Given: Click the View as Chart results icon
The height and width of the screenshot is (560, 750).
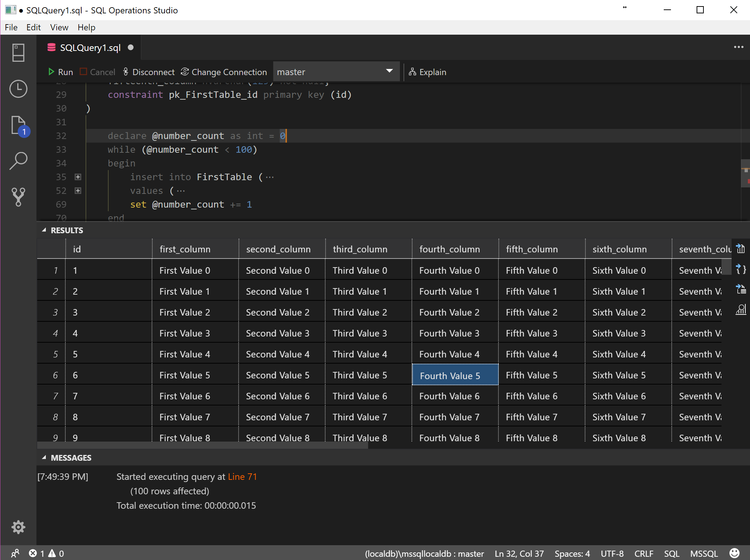Looking at the screenshot, I should [x=741, y=309].
